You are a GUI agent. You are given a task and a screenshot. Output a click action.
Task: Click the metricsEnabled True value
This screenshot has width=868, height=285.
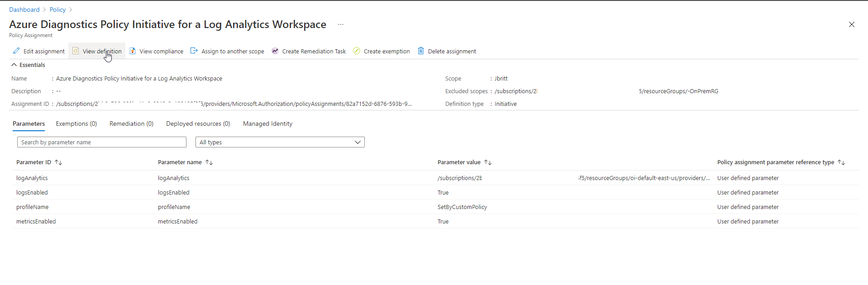coord(443,221)
